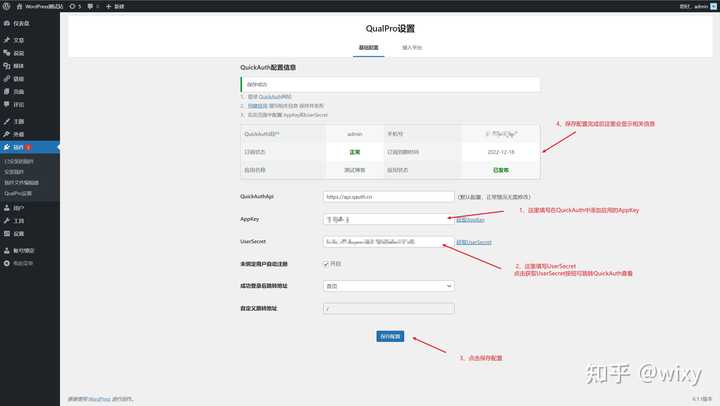This screenshot has height=406, width=720.
Task: Open the comments bubble icon in admin bar
Action: [90, 6]
